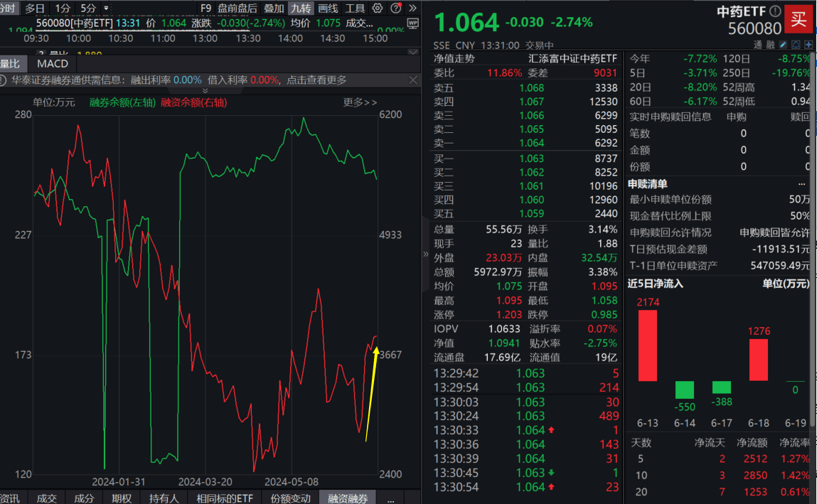Show more toolbar items double-arrow

coord(412,8)
